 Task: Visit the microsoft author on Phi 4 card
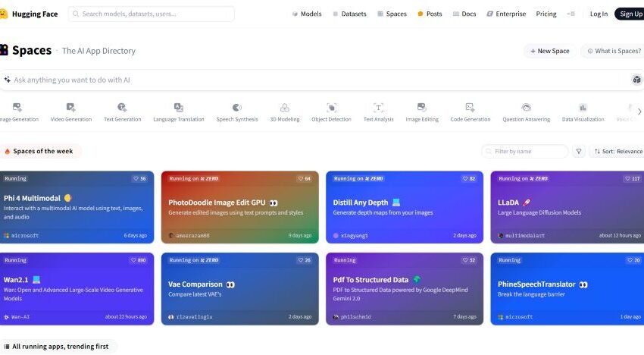coord(21,236)
